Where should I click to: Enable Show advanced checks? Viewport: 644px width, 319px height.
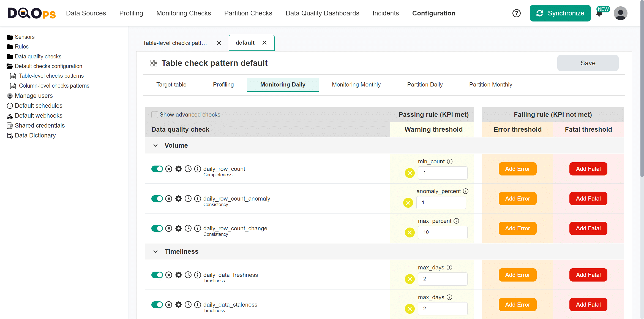click(155, 115)
